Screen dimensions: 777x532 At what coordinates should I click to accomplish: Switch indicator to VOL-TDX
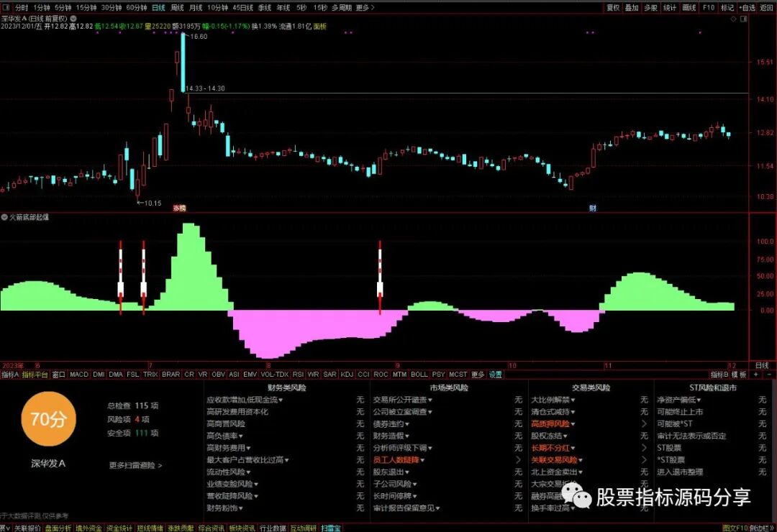pos(275,375)
